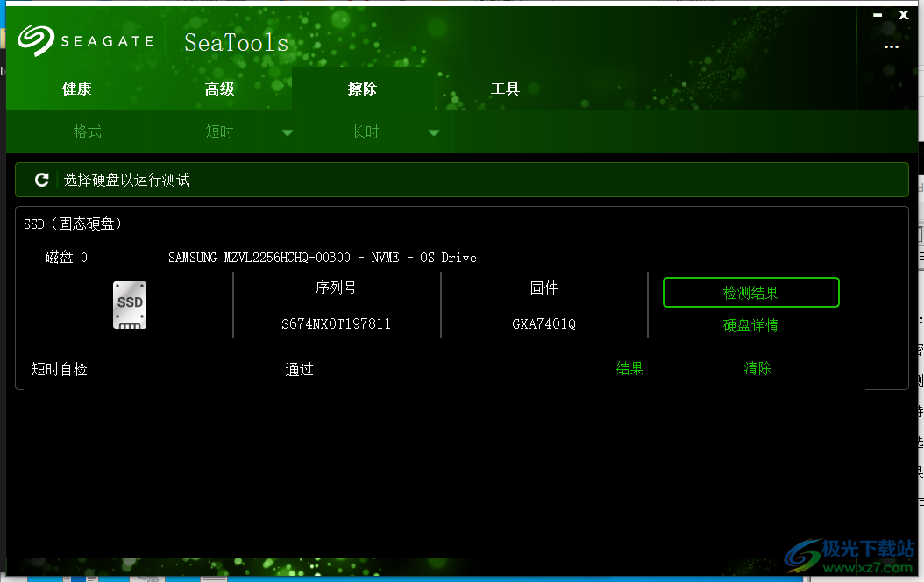Minimize the SeaTools window
This screenshot has height=582, width=924.
tap(878, 15)
